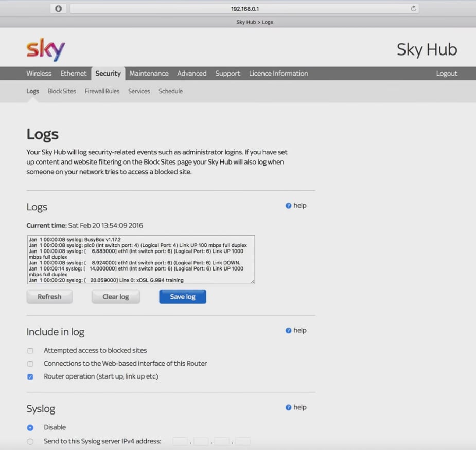Click the browser privacy shield icon

58,9
